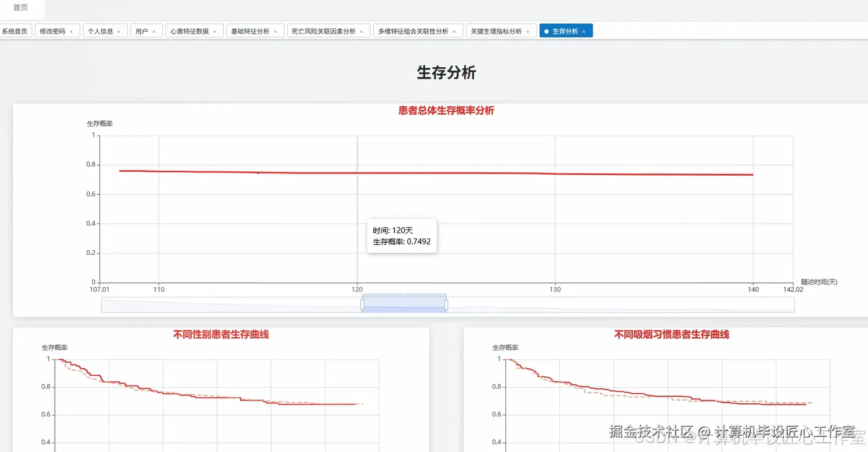Switch to 多维特征组合关联性分析 tab
Viewport: 868px width, 452px height.
[x=413, y=31]
